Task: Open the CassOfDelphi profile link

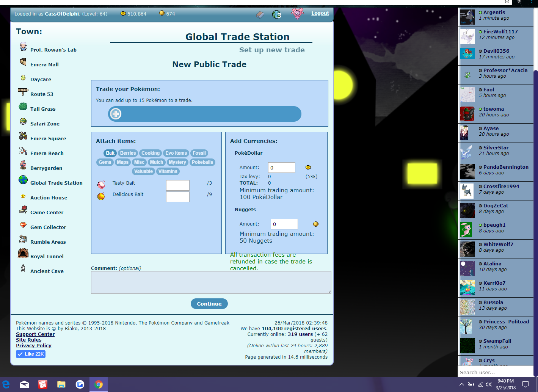Action: [62, 14]
